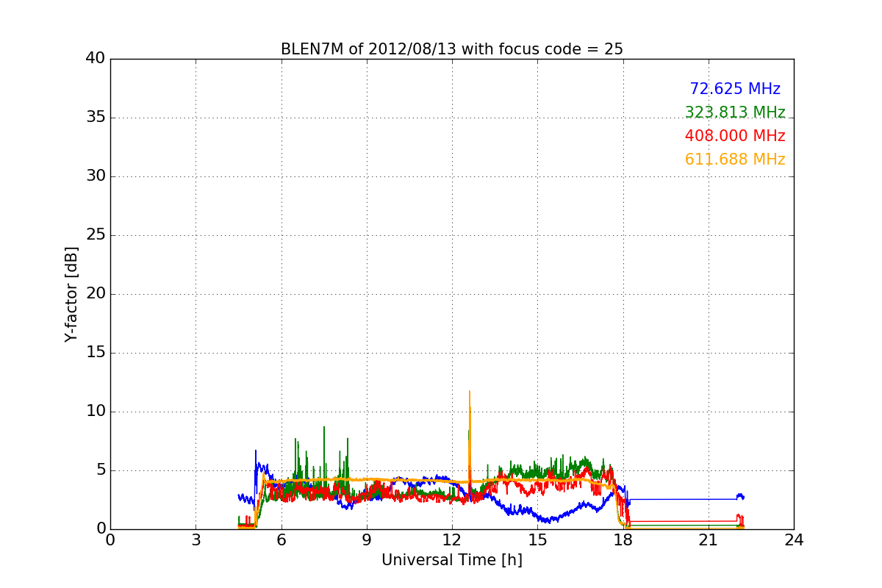Click the x-axis tick label 21
The image size is (882, 588).
[x=709, y=540]
